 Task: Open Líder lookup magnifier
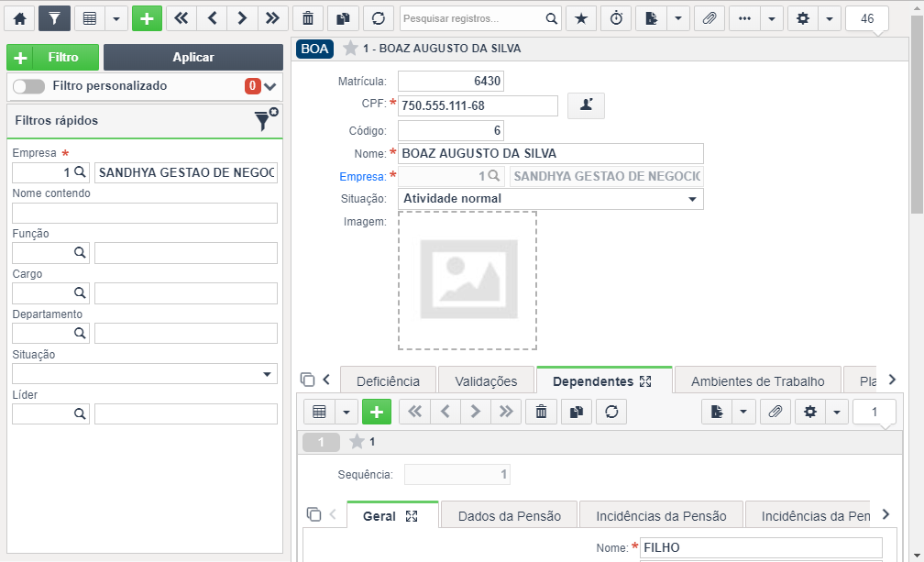(x=80, y=413)
